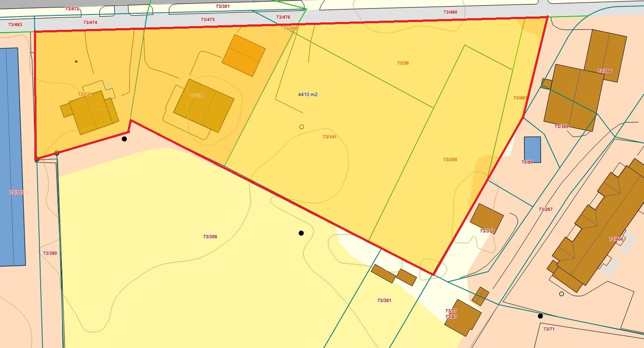Click small red dot in parcel 73/121
Viewport: 644px width, 348px height.
(76, 61)
